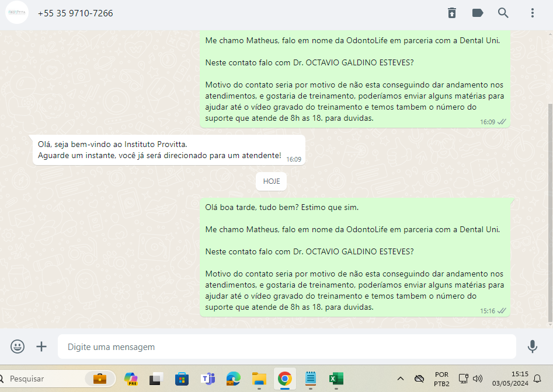Open network status tray icon
Screen dimensions: 553x392
point(463,379)
